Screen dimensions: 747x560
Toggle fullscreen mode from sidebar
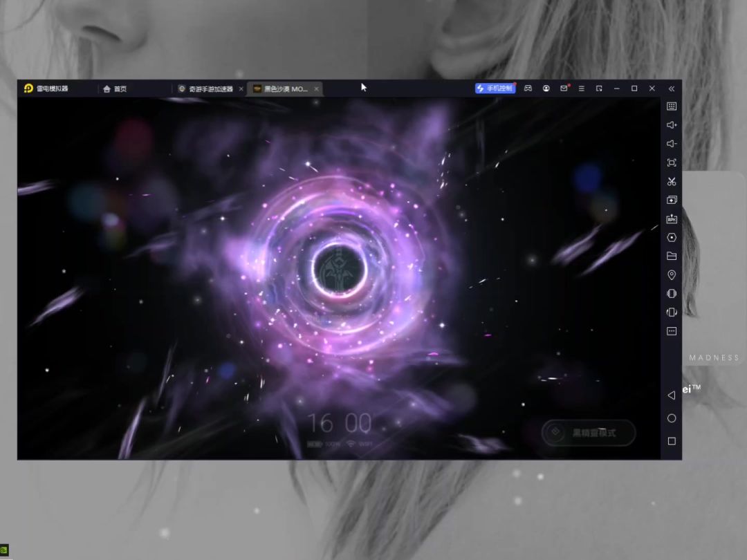coord(671,162)
